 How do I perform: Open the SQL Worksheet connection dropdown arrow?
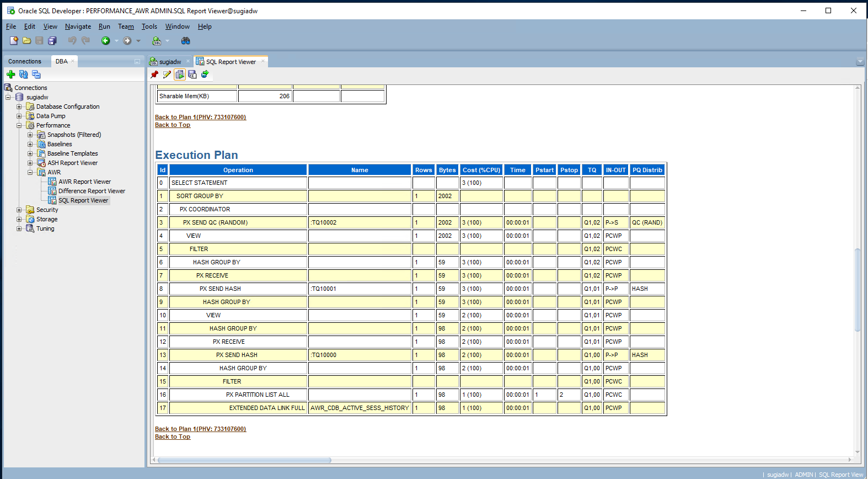click(167, 41)
